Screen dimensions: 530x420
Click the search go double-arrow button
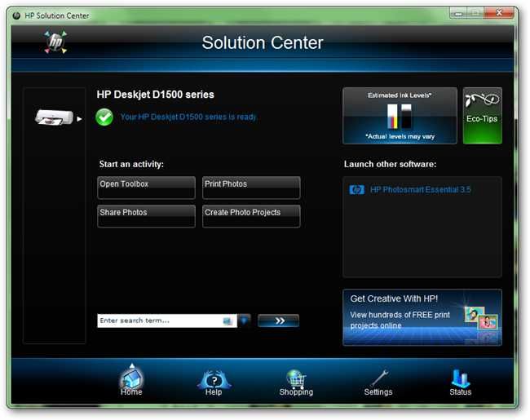click(x=279, y=321)
